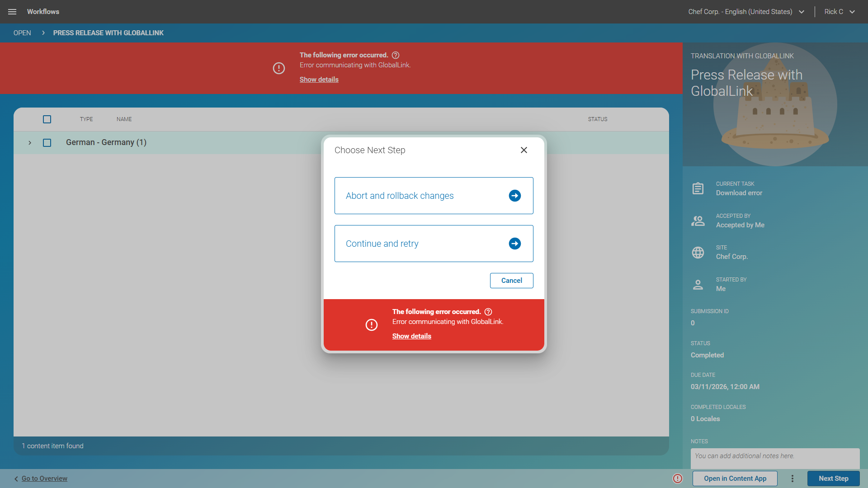Close the Choose Next Step dialog
This screenshot has height=488, width=868.
[x=524, y=150]
